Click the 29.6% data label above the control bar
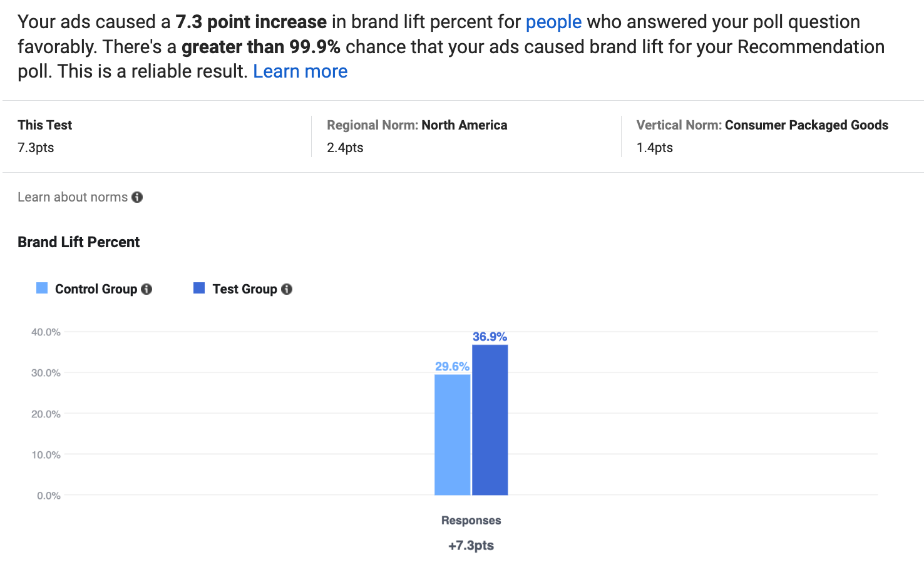The height and width of the screenshot is (567, 924). (x=452, y=367)
